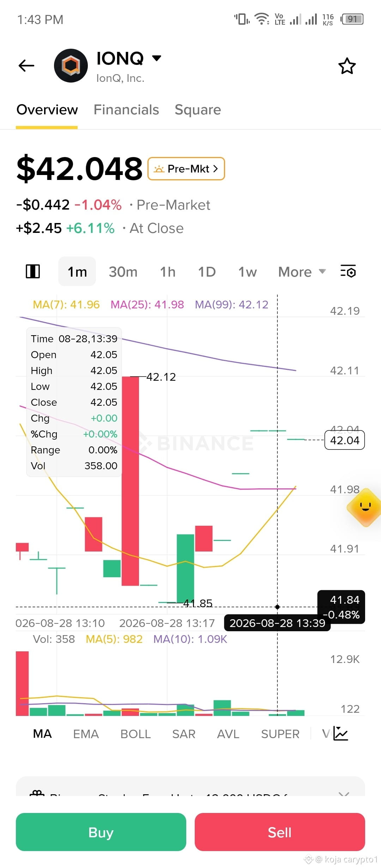Enable the AVL indicator
This screenshot has width=381, height=868.
coord(228,734)
